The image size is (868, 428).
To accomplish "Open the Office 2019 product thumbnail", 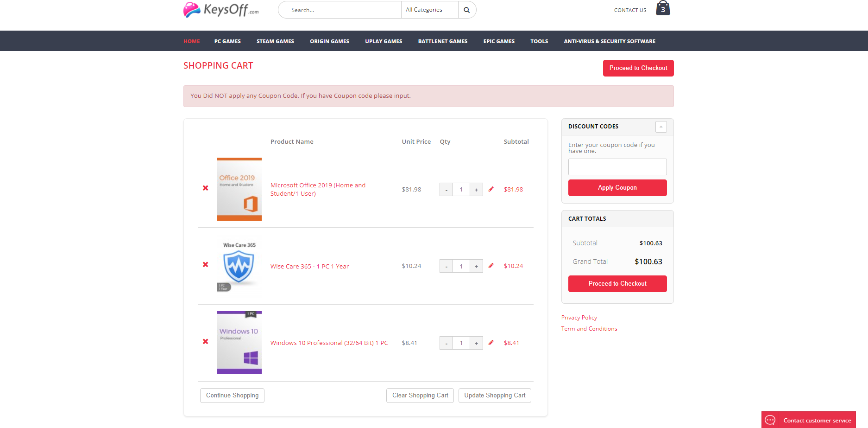I will 239,189.
